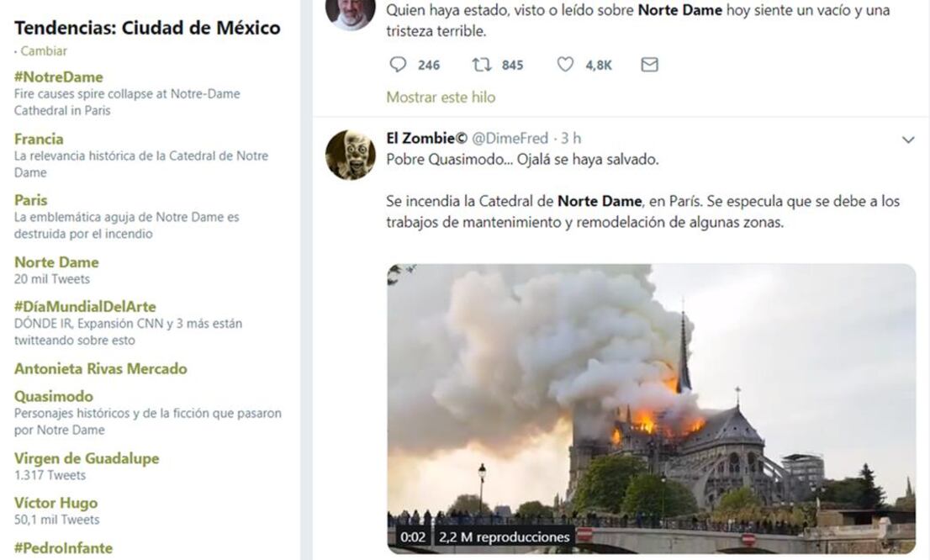Open the @DimeFred username handle
Screen dimensions: 930x560
click(510, 138)
